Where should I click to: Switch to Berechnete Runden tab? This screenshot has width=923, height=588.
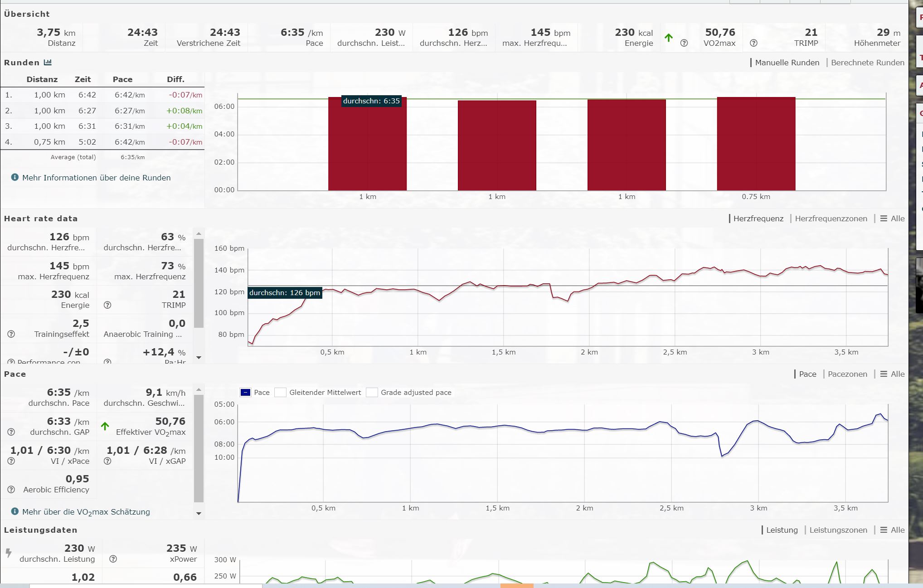pyautogui.click(x=867, y=63)
